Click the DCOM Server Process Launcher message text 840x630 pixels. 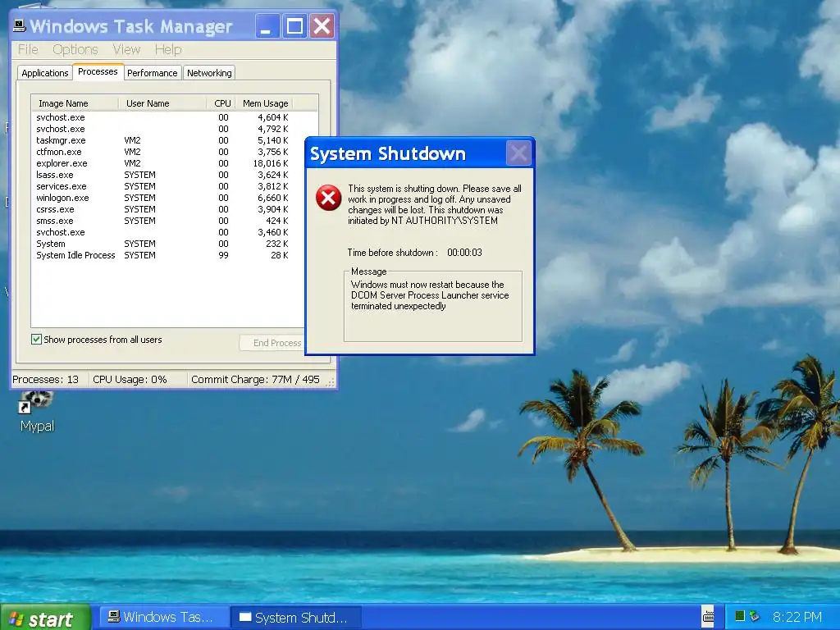tap(430, 295)
